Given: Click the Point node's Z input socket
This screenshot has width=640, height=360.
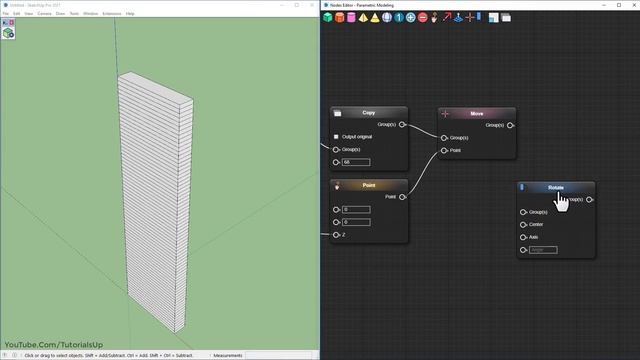Looking at the screenshot, I should 336,235.
